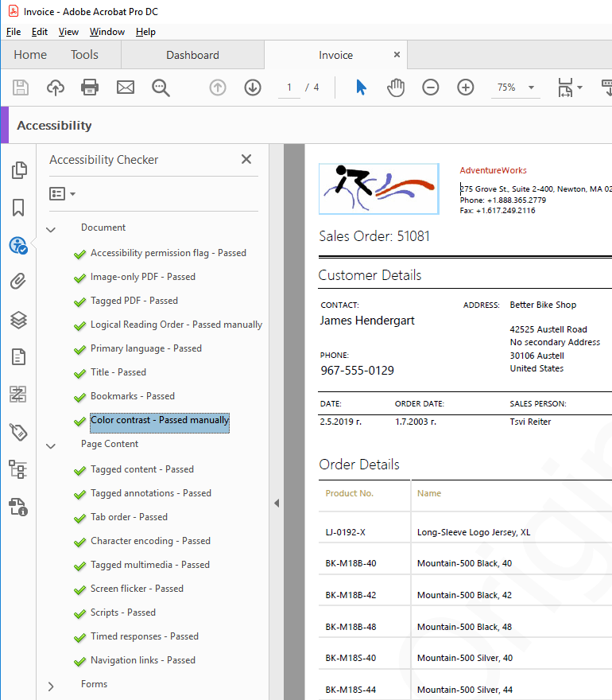Activate the Hand pan tool
612x700 pixels.
pyautogui.click(x=396, y=87)
